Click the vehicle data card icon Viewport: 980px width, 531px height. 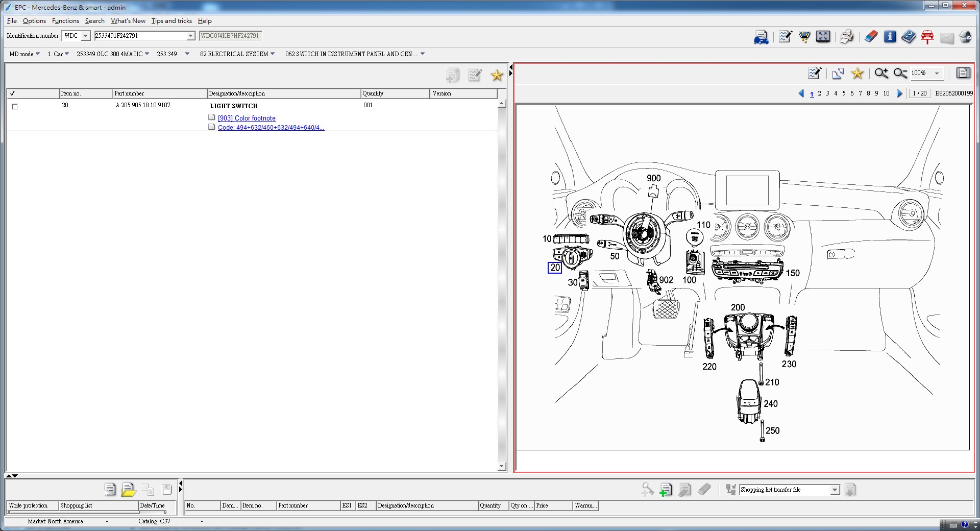click(761, 37)
